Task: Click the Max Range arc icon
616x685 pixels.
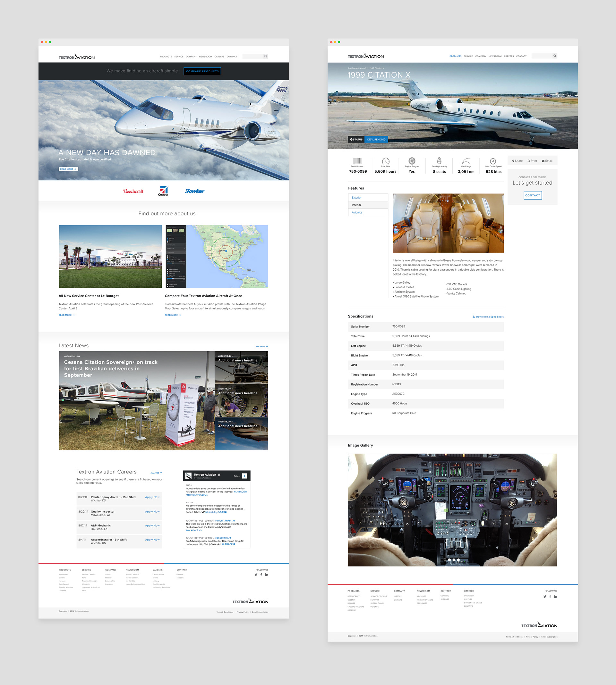Action: coord(466,161)
